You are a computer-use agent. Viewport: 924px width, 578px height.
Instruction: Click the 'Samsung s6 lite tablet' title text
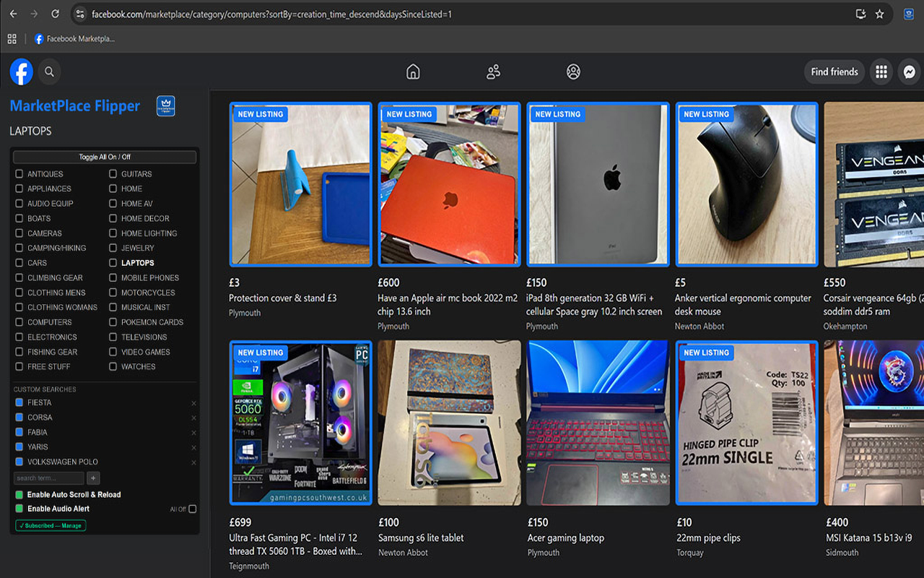[x=421, y=538]
